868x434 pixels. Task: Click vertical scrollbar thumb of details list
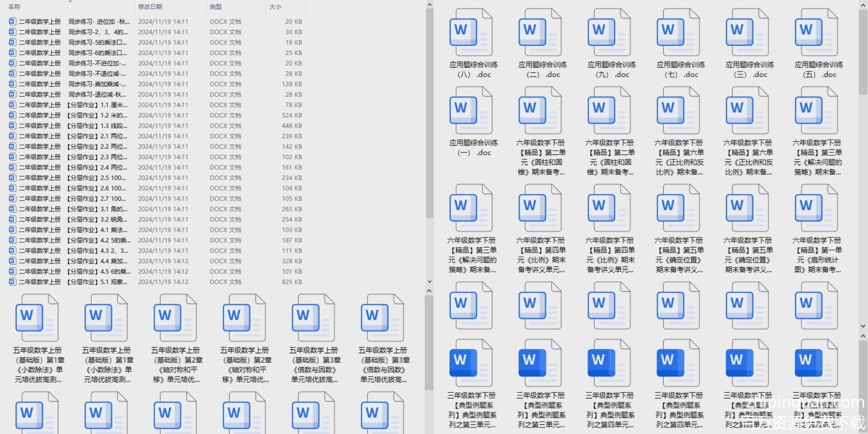pyautogui.click(x=429, y=113)
